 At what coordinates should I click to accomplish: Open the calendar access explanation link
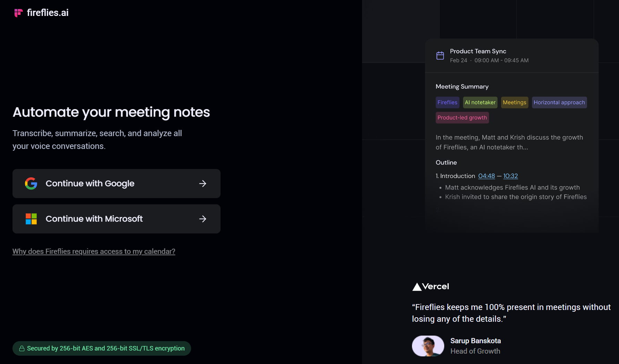pyautogui.click(x=94, y=251)
